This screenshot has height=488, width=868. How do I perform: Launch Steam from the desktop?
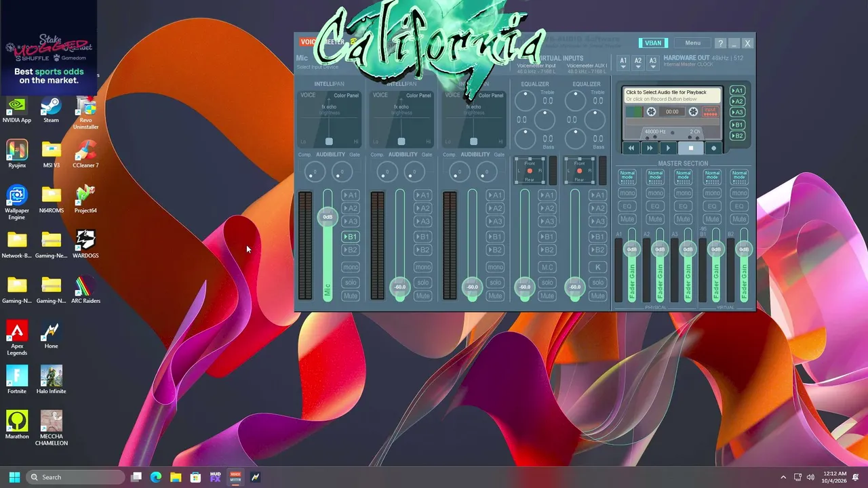[51, 110]
